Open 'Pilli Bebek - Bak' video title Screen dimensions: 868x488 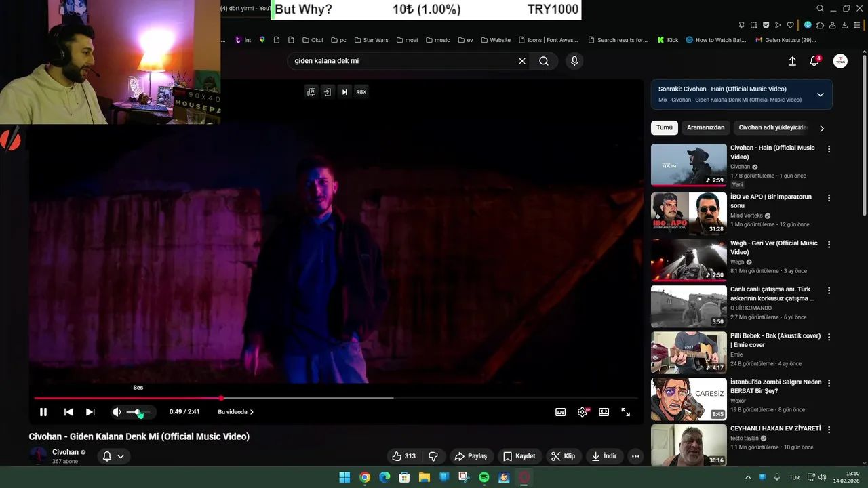tap(775, 340)
